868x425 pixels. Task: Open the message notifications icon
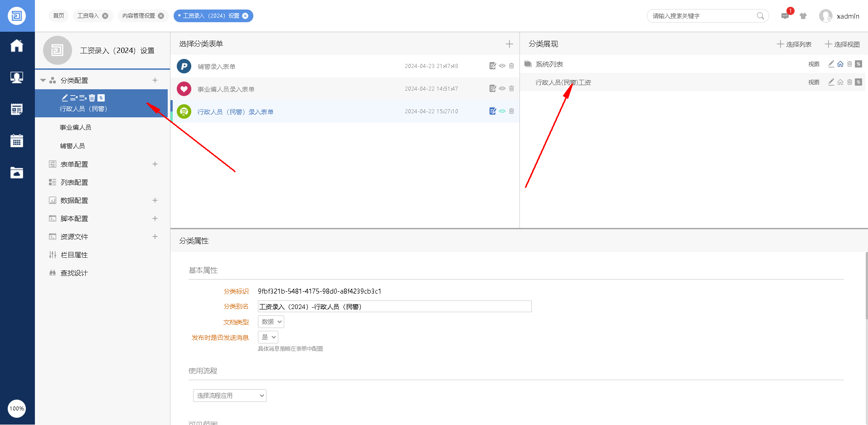(x=785, y=16)
